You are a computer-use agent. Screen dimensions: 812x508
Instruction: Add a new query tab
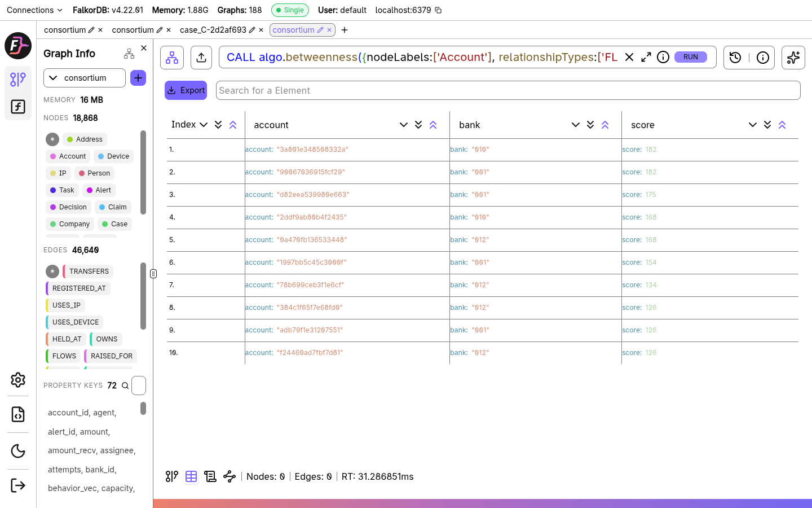[345, 30]
